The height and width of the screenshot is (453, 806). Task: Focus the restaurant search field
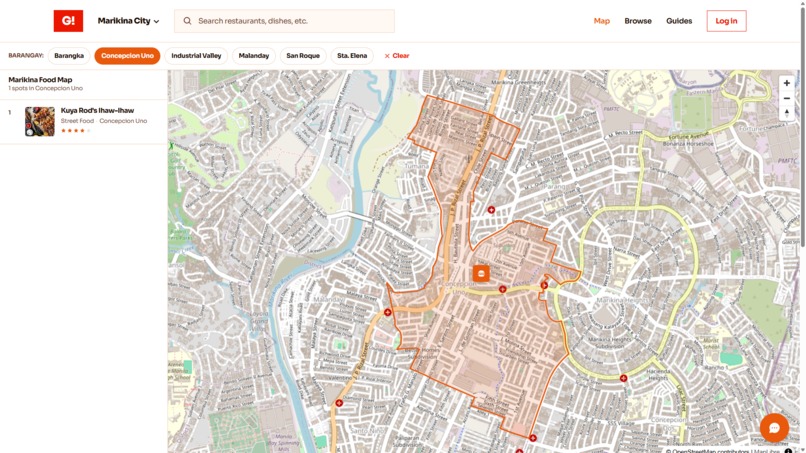[x=284, y=21]
